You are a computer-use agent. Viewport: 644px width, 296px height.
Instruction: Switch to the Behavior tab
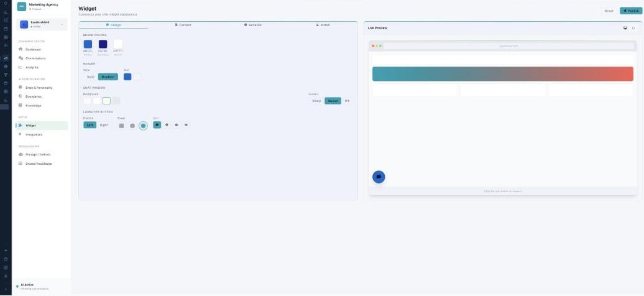252,25
